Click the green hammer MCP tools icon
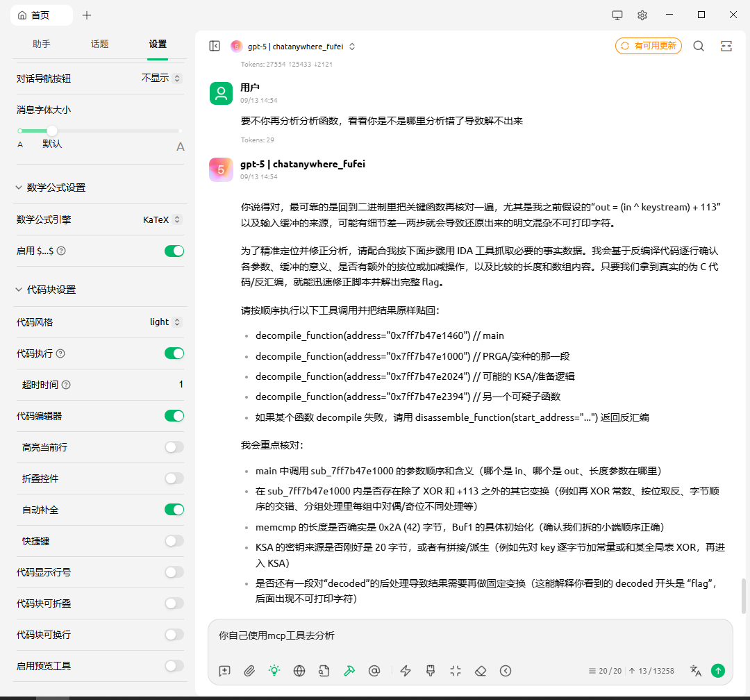Image resolution: width=750 pixels, height=700 pixels. point(349,671)
